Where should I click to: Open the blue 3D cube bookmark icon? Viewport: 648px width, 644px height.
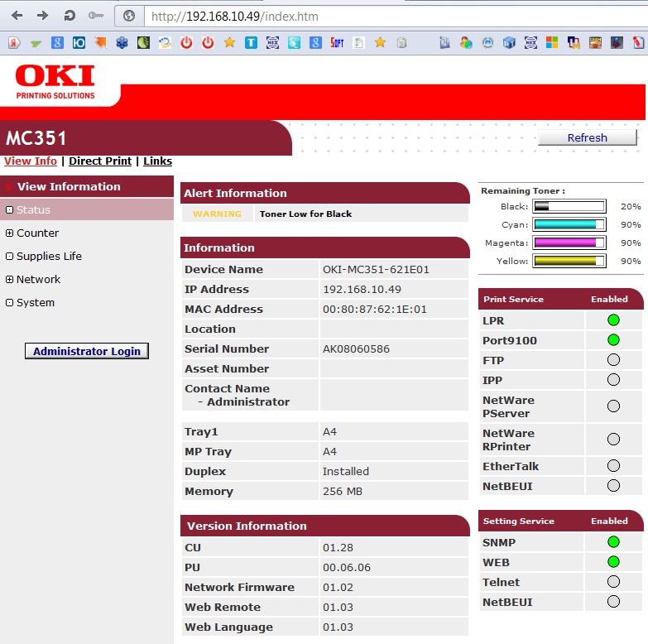509,42
